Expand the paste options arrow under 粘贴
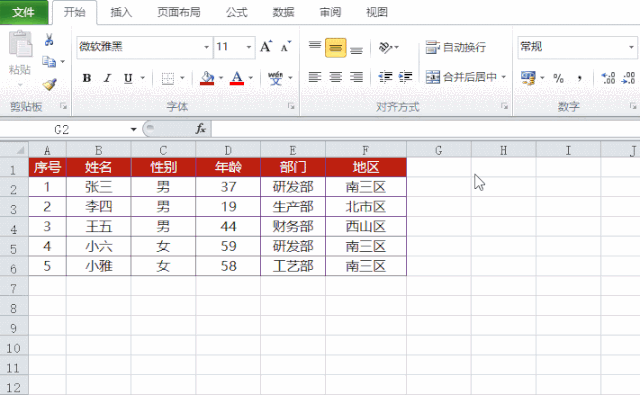 pos(20,85)
